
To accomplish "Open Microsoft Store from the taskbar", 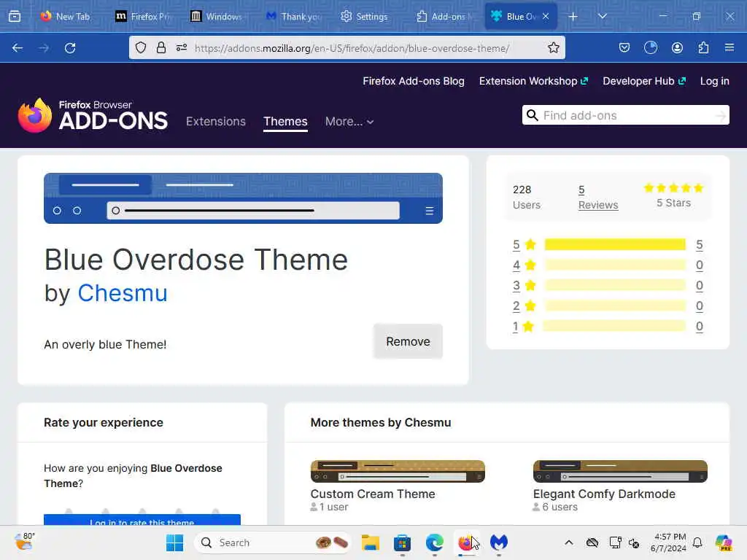I will 402,542.
